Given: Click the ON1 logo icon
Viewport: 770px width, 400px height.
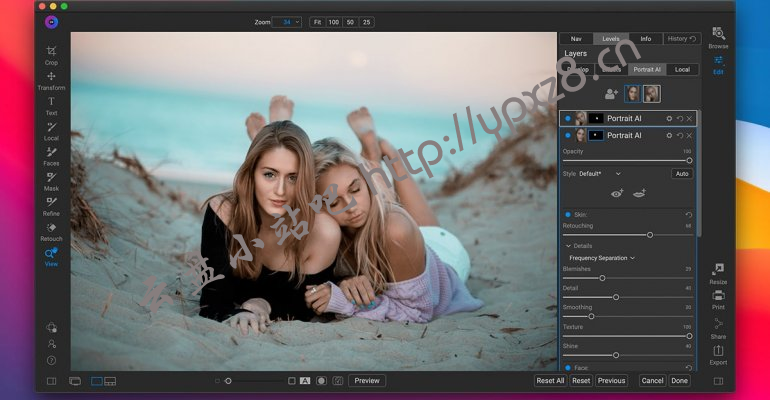Looking at the screenshot, I should (52, 22).
